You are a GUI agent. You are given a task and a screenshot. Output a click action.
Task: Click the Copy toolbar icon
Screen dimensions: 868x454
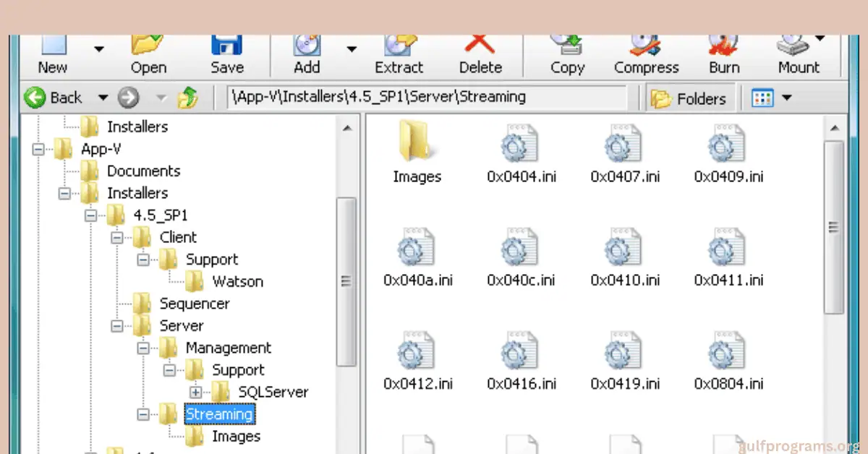(567, 48)
